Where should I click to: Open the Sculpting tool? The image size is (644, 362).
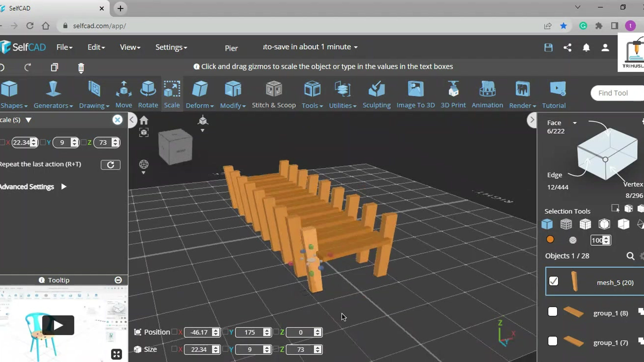click(377, 95)
